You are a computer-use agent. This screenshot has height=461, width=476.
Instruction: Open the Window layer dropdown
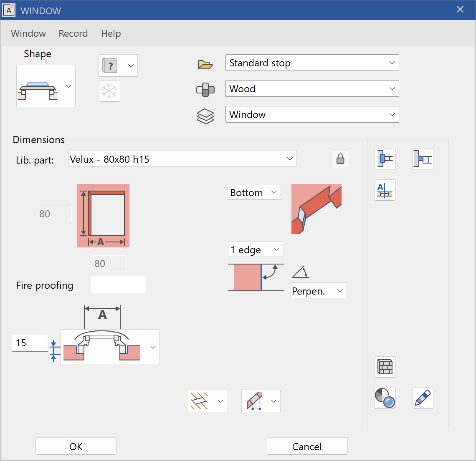(x=312, y=114)
